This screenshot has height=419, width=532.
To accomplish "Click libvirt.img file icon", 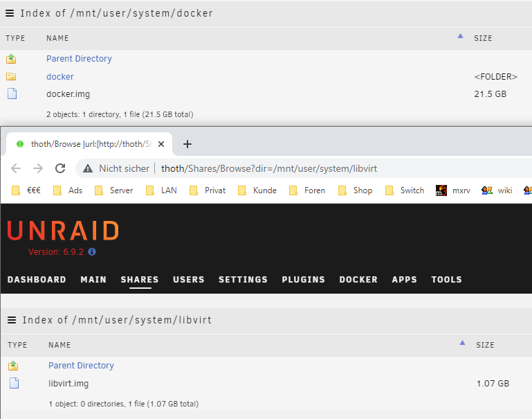I will pos(14,383).
